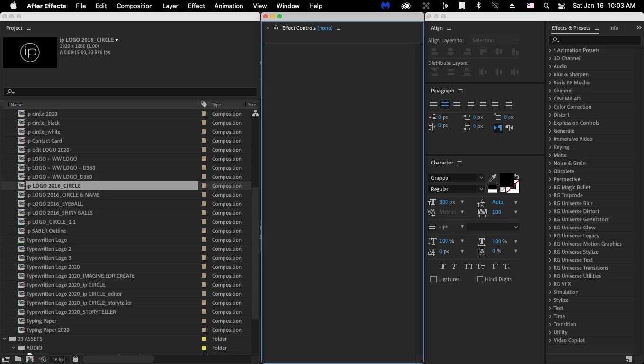Collapse AUDIO folder

coord(14,348)
